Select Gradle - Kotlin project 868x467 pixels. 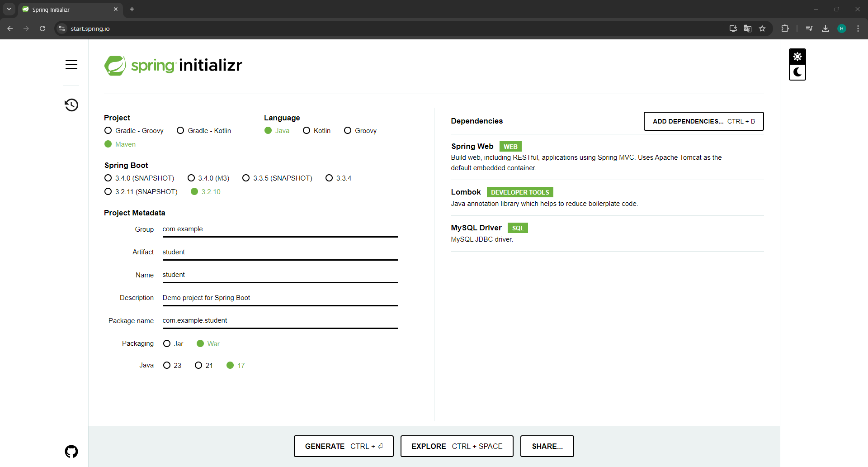(204, 131)
